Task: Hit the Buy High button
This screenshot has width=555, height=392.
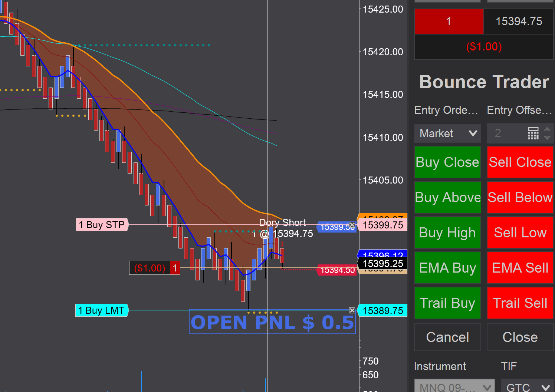Action: (x=447, y=233)
